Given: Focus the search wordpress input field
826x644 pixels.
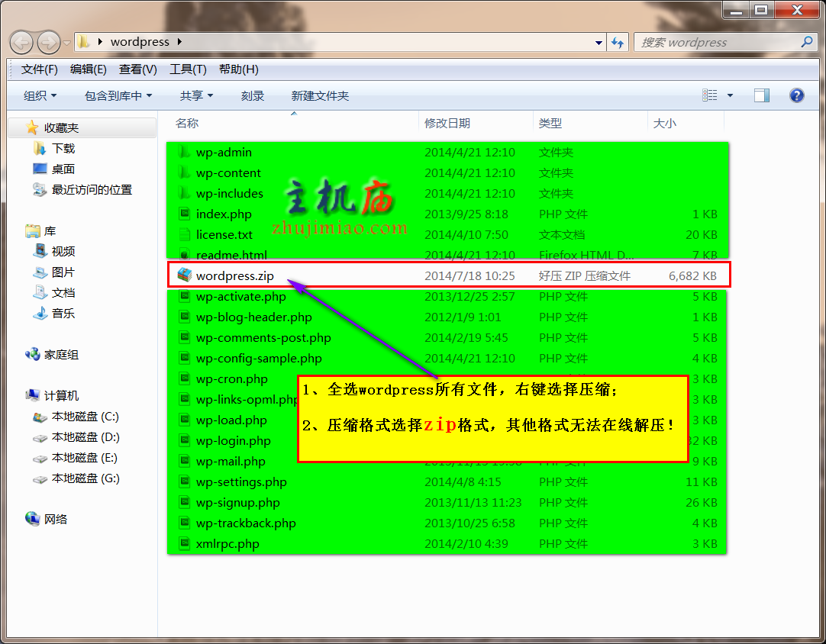Looking at the screenshot, I should click(x=718, y=42).
